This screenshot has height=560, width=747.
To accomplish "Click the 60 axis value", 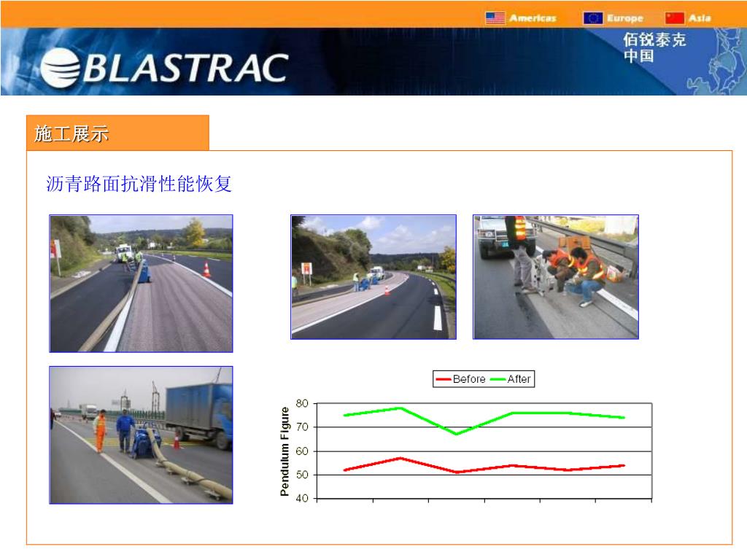I will tap(302, 451).
